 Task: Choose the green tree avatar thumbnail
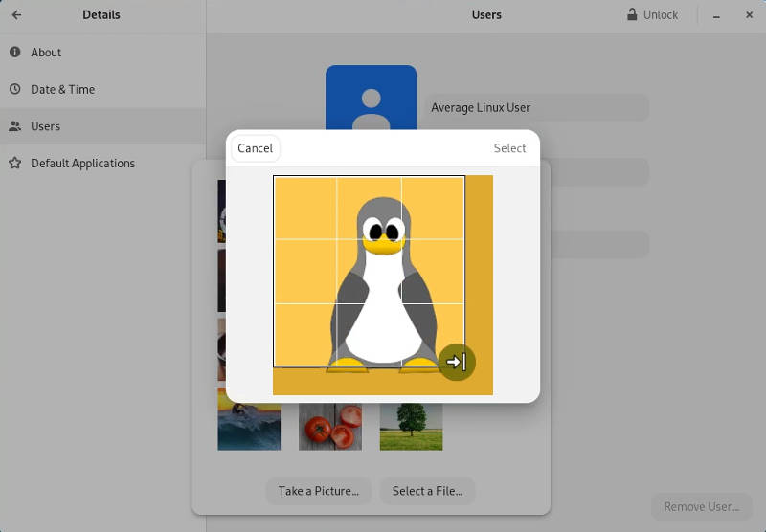(412, 426)
